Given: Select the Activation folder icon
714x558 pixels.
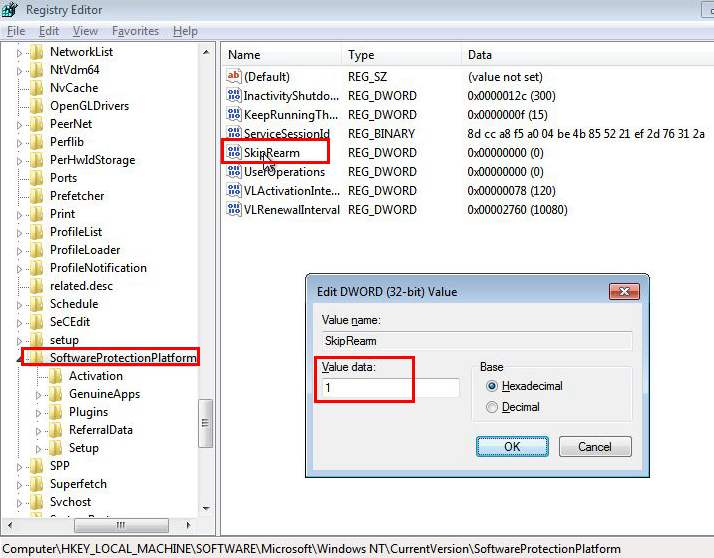Looking at the screenshot, I should [x=56, y=376].
